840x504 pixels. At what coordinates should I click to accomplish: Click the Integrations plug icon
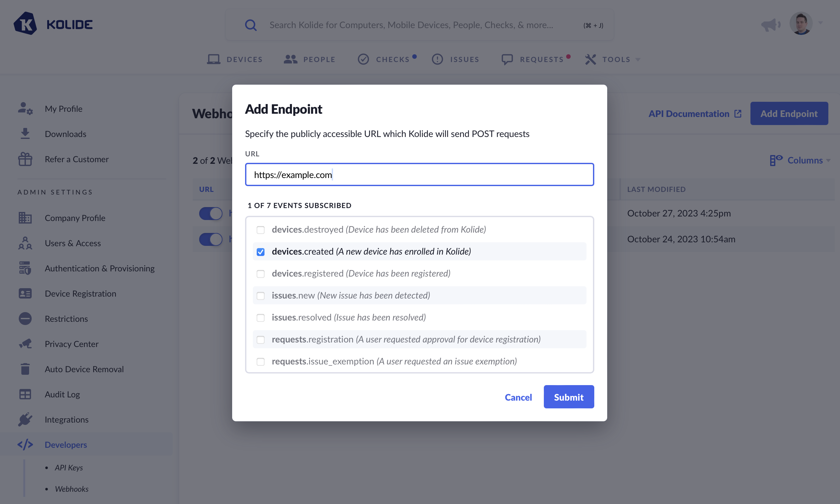tap(25, 419)
